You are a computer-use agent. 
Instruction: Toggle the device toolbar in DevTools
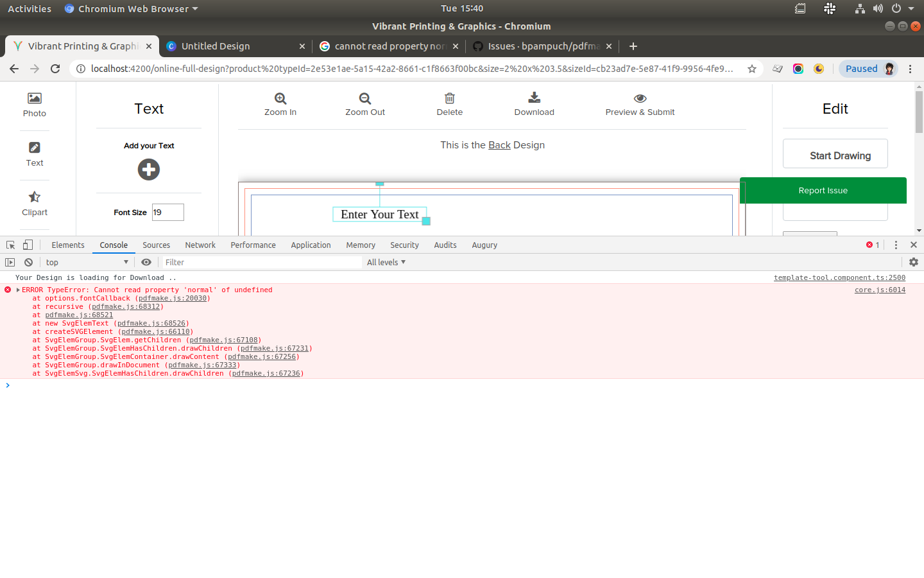pyautogui.click(x=27, y=245)
